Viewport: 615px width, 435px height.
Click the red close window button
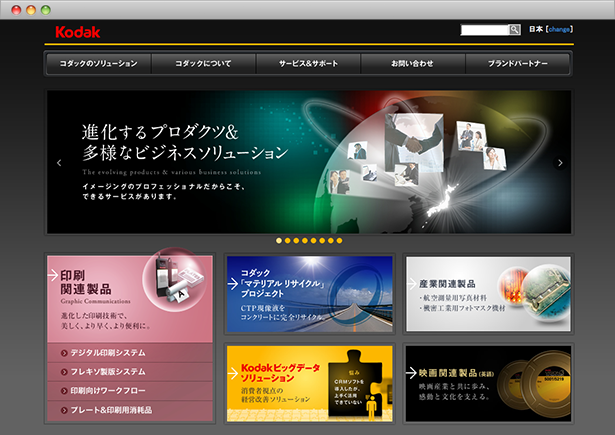[16, 10]
